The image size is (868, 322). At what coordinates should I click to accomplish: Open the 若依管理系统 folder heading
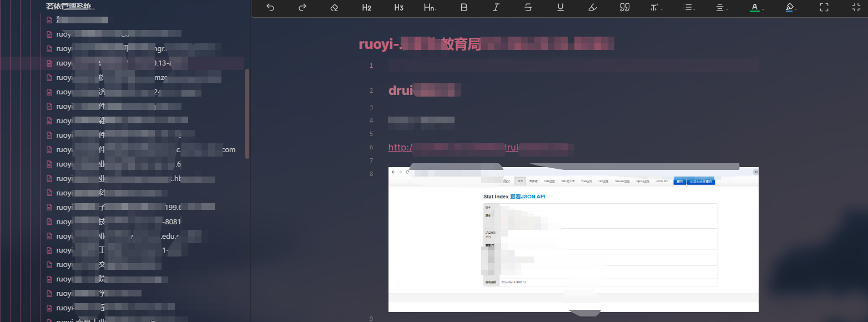tap(69, 6)
